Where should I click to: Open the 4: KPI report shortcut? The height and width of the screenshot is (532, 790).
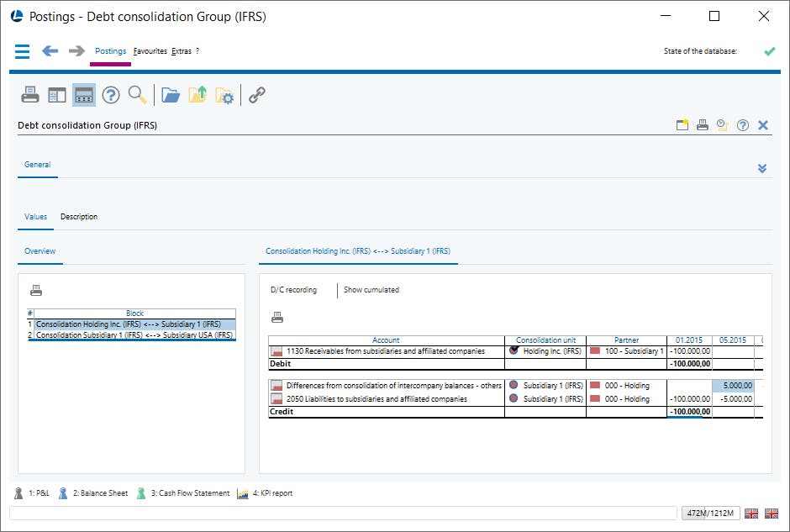pos(270,493)
